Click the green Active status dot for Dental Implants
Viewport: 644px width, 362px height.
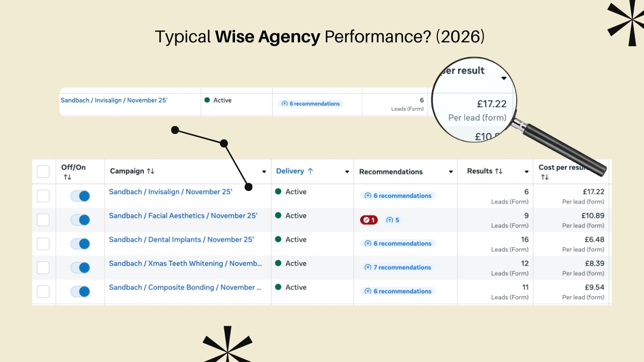pos(278,240)
